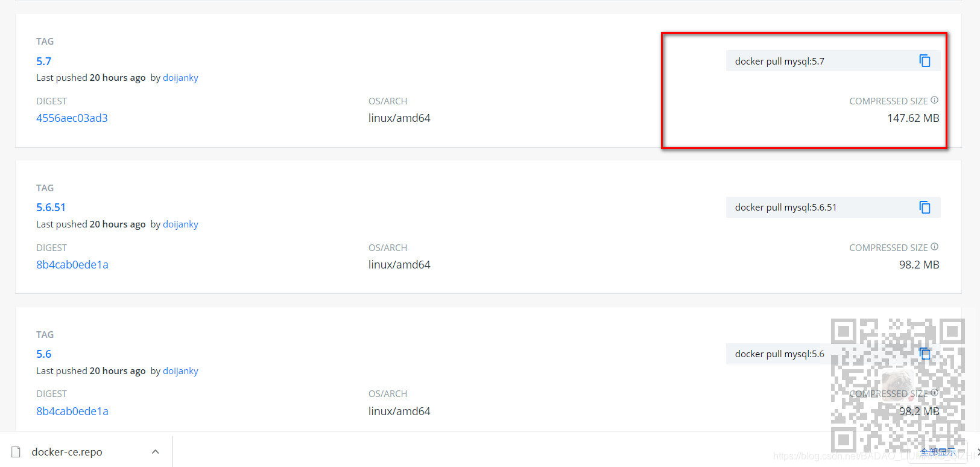Open digest 8b4cab0ede1a under tag 5.6

(72, 411)
